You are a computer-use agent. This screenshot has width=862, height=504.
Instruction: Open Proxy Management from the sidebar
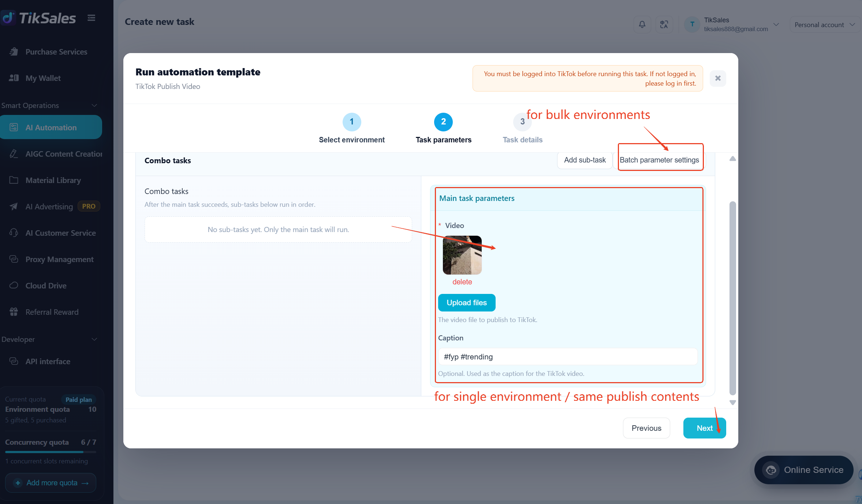pos(51,259)
